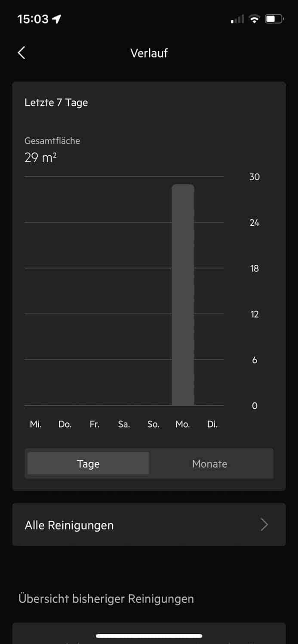Switch chart to Tage view
This screenshot has width=298, height=644.
click(88, 464)
